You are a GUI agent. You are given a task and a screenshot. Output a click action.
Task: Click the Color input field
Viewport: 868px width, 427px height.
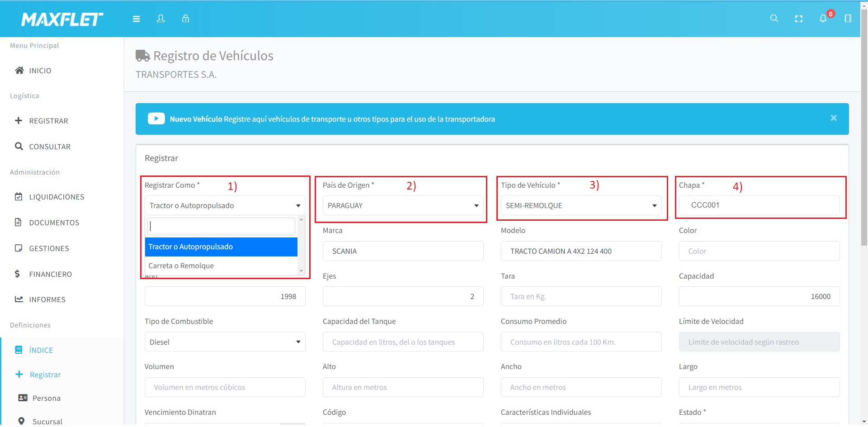point(759,251)
